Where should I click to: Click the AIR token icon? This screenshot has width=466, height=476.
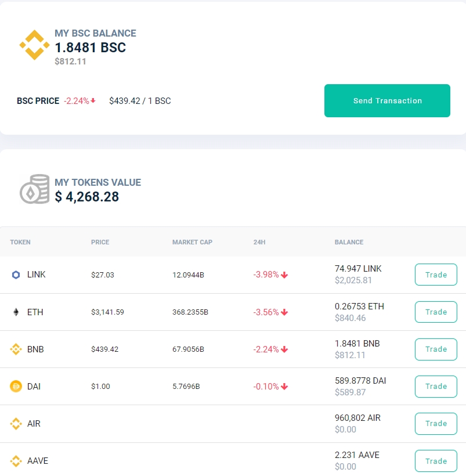pyautogui.click(x=16, y=424)
